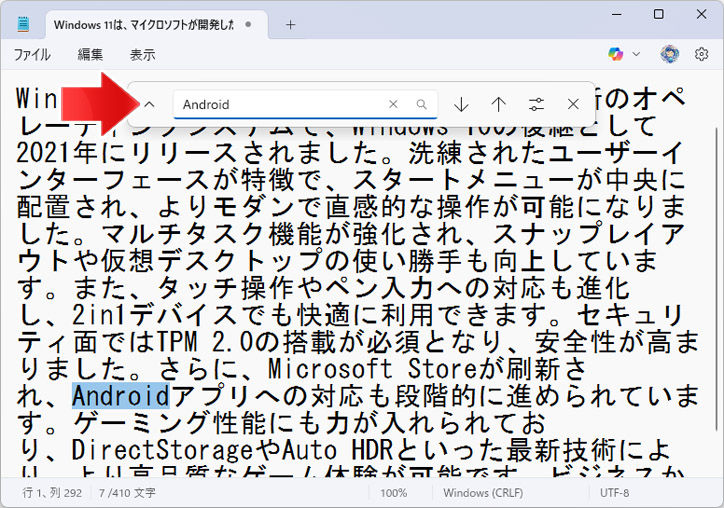Close the Notepad window
The image size is (724, 508).
701,14
